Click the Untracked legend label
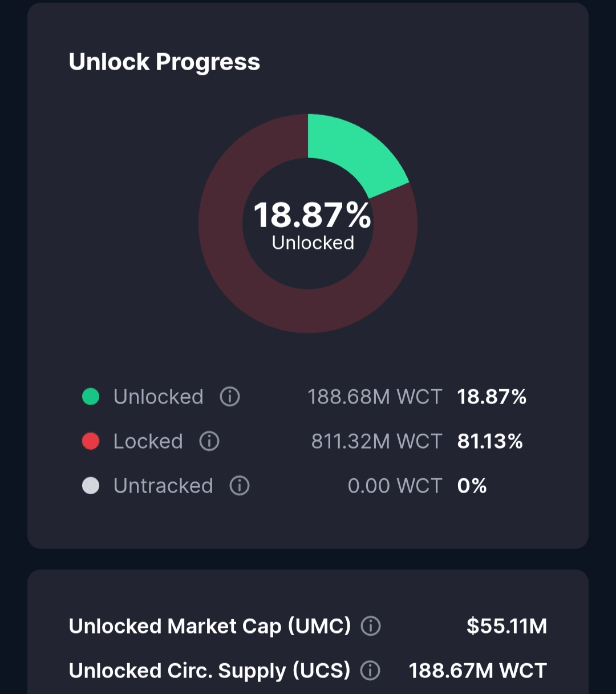Screen dimensions: 616x694 [163, 486]
